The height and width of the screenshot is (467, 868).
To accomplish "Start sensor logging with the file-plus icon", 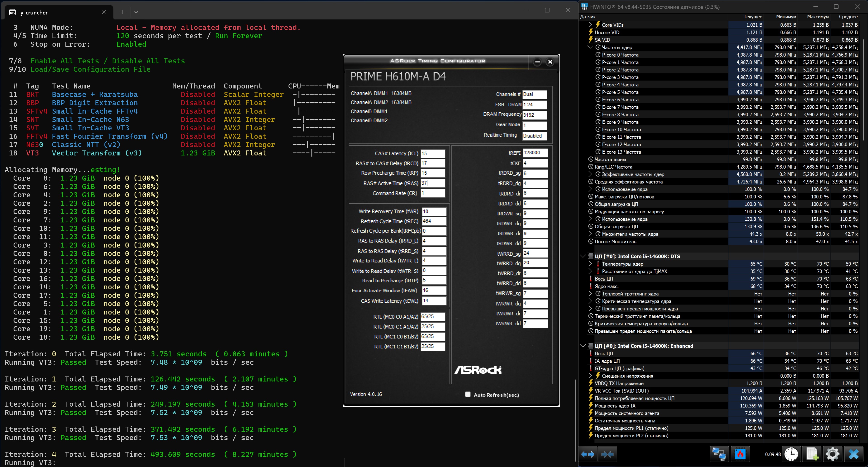I will (x=812, y=454).
